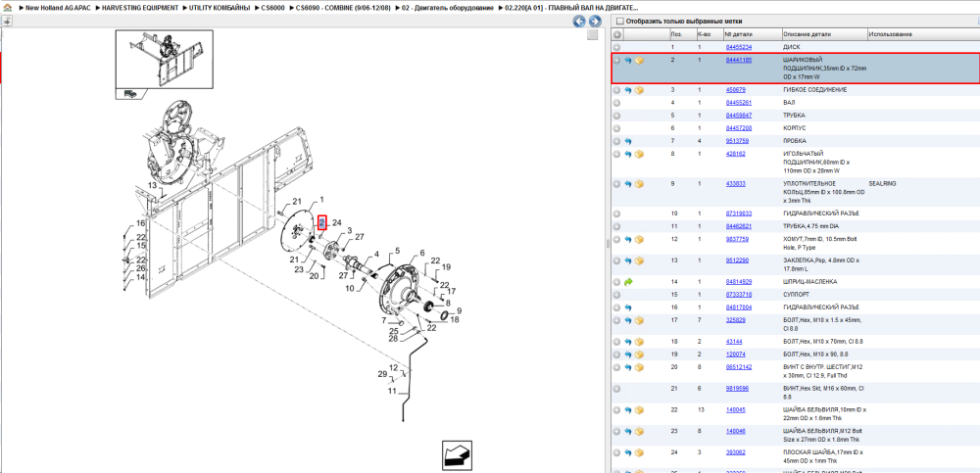Screen dimensions: 980x473
Task: Open part number link 87319033
Action: (x=738, y=213)
